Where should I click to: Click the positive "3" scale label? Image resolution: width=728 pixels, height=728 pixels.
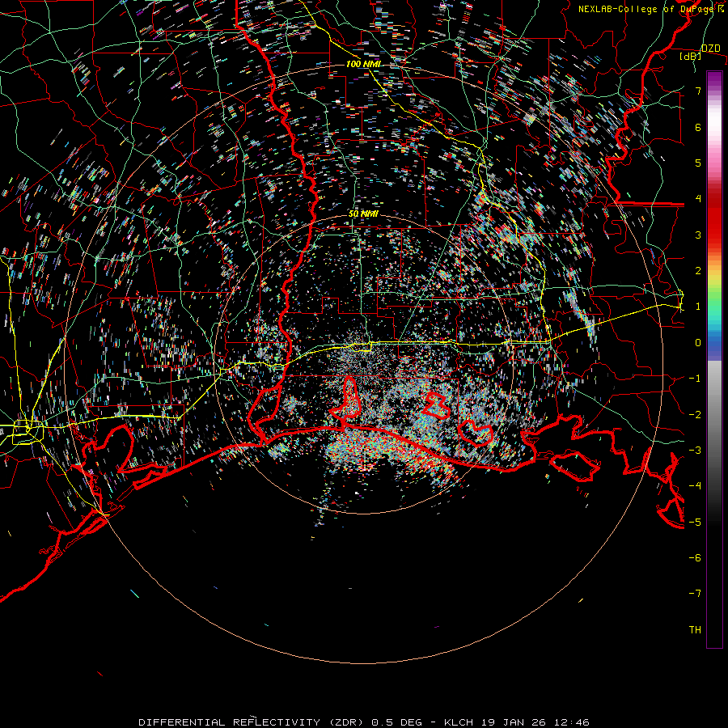pos(698,235)
